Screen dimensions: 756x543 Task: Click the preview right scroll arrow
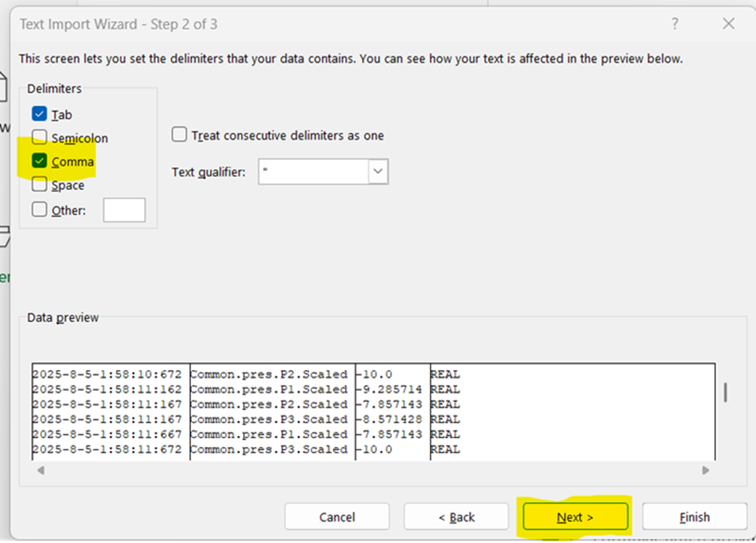[705, 470]
